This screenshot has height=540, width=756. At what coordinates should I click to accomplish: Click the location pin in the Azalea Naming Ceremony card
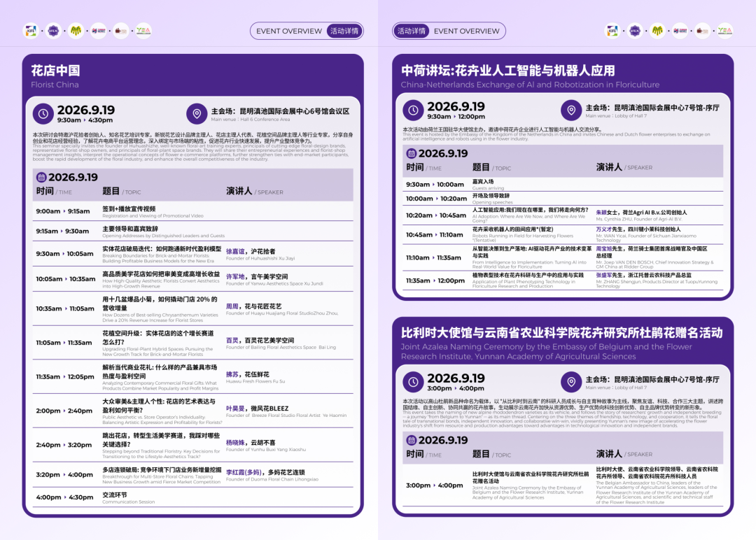(571, 382)
